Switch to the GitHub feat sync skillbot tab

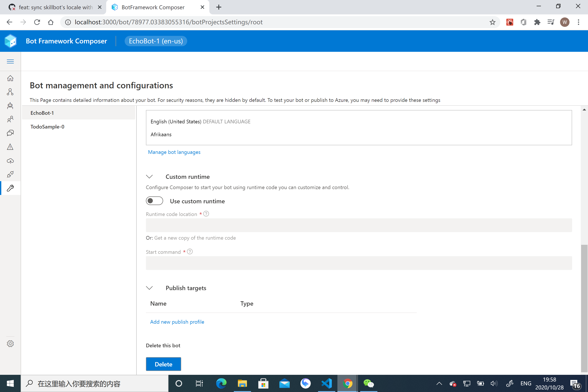[55, 7]
